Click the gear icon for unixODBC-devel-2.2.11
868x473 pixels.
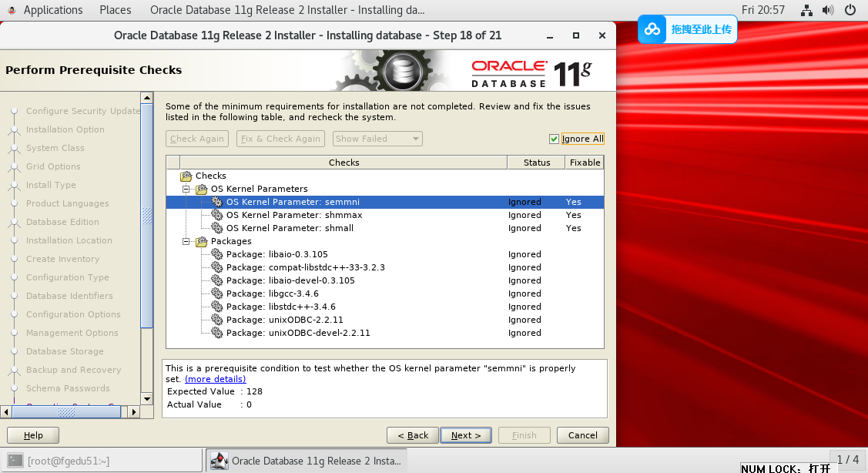tap(217, 333)
